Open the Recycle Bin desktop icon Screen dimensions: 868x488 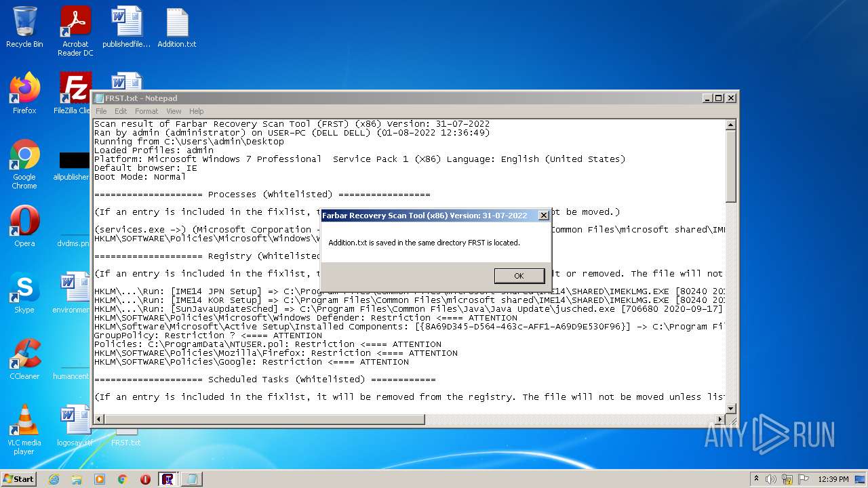pyautogui.click(x=24, y=27)
